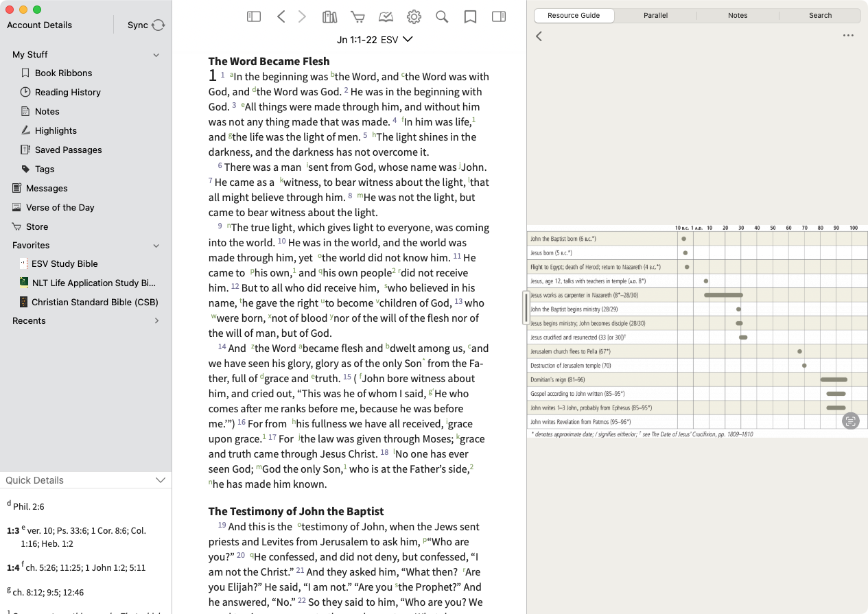Open the settings gear icon
The image size is (868, 614).
pos(414,17)
